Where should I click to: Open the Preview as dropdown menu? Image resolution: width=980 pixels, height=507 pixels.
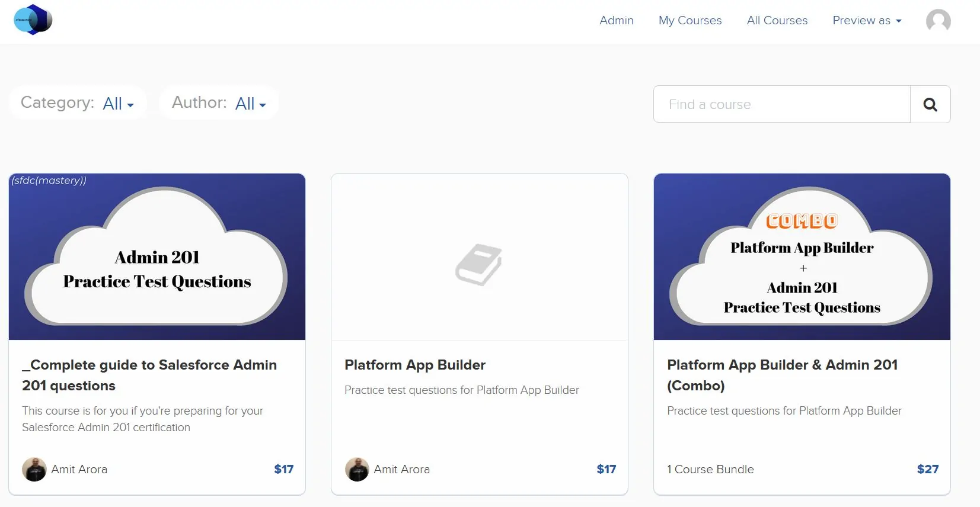click(866, 21)
